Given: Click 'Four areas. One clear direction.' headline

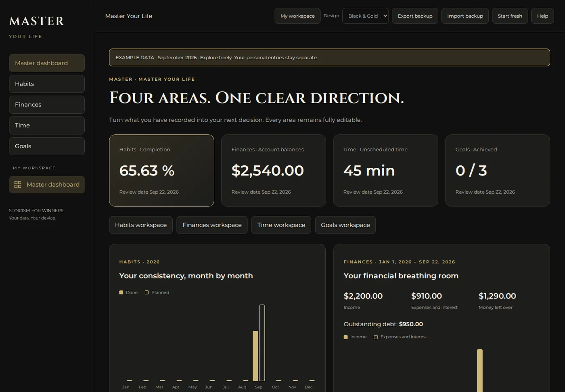Looking at the screenshot, I should [x=257, y=98].
